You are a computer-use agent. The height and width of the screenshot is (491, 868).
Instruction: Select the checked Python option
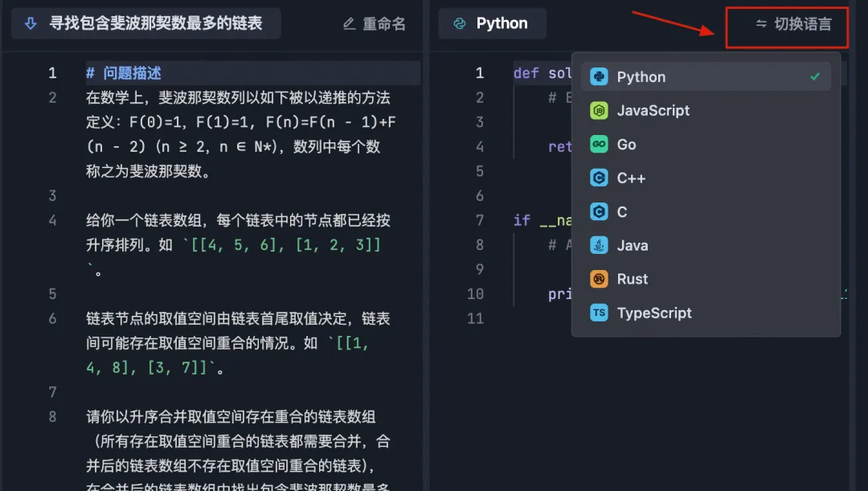pyautogui.click(x=706, y=77)
